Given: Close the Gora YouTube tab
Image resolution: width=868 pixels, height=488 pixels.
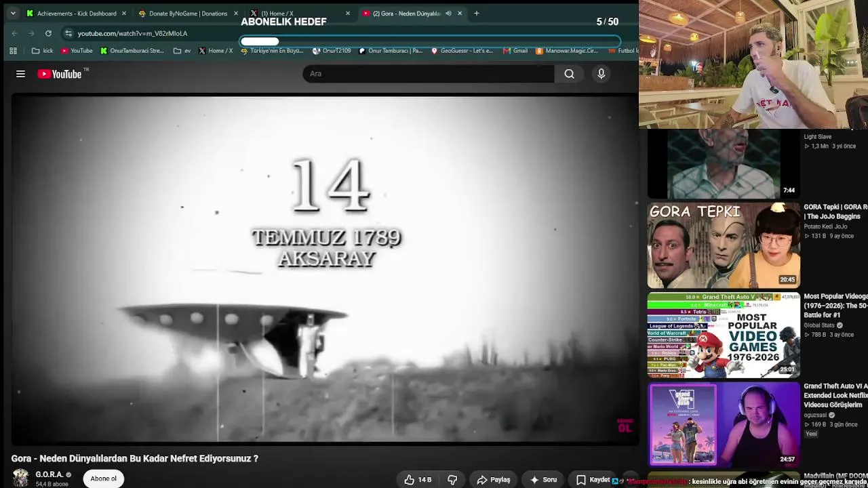Looking at the screenshot, I should coord(460,14).
